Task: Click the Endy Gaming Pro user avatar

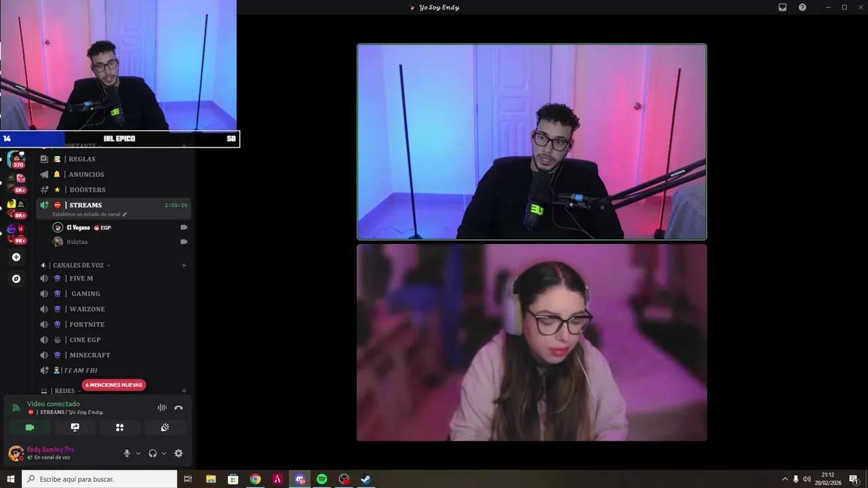Action: 16,453
